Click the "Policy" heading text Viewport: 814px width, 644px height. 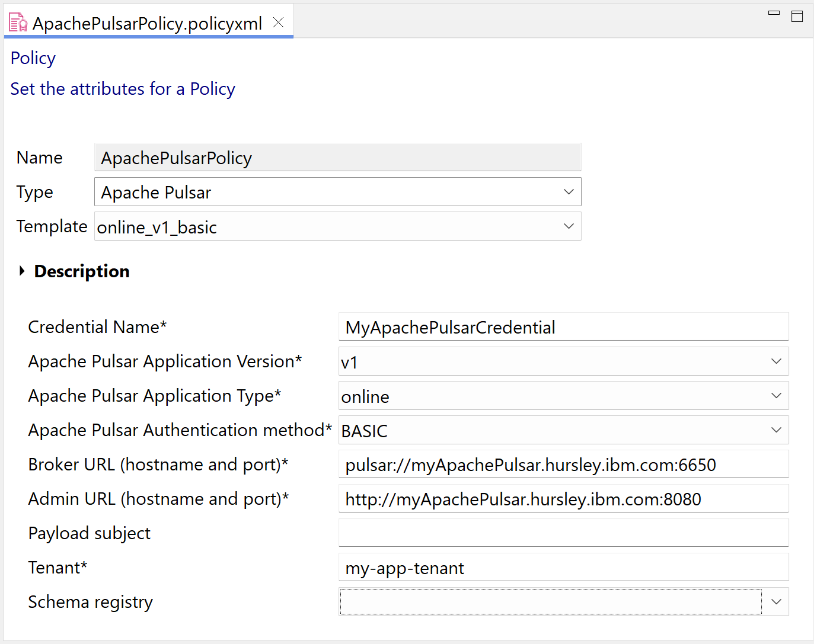33,58
